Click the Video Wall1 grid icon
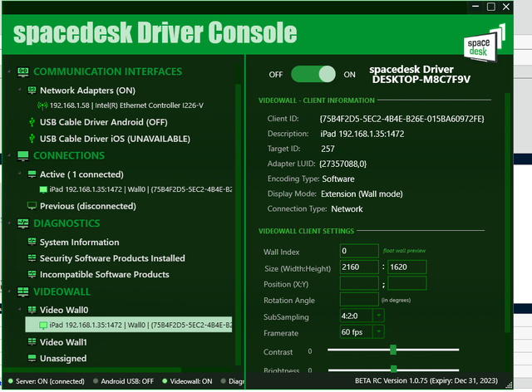Viewport: 532px width, 392px height. tap(32, 342)
